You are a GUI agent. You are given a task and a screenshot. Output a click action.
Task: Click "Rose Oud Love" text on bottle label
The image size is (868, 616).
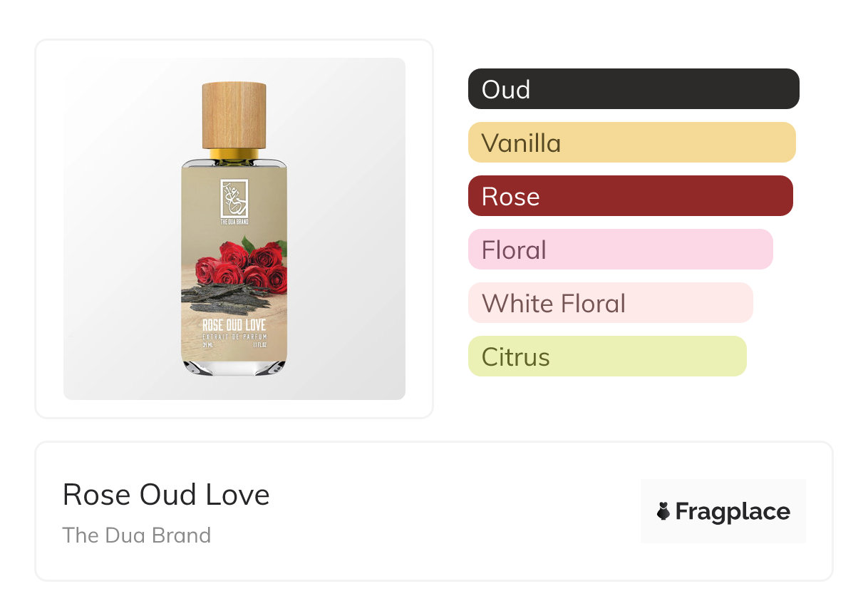click(234, 326)
